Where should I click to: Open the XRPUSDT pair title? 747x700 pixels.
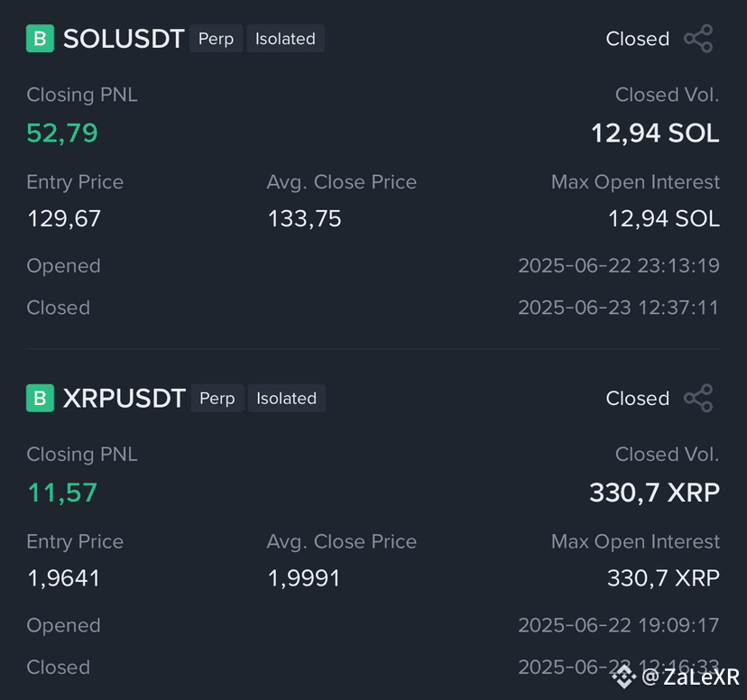point(124,398)
